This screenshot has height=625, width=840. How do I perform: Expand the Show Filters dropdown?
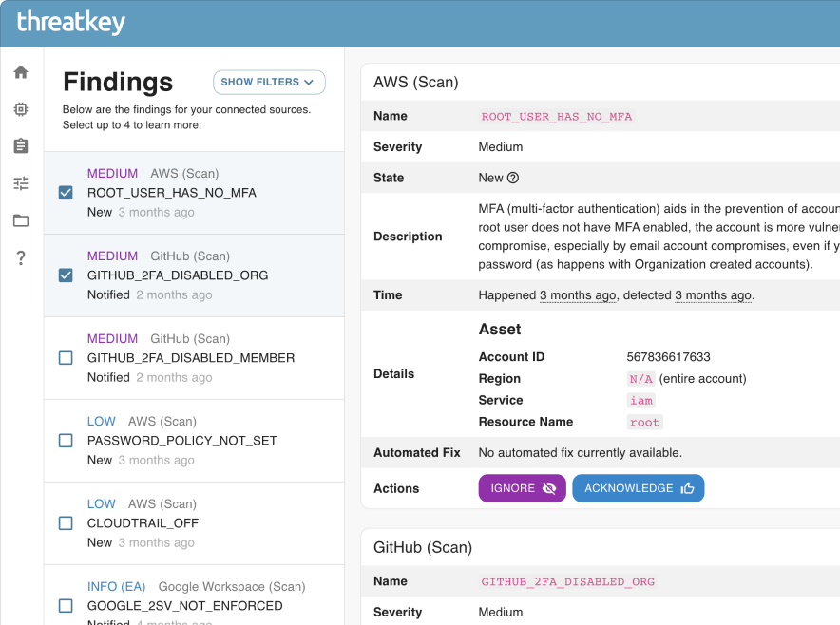[x=269, y=83]
